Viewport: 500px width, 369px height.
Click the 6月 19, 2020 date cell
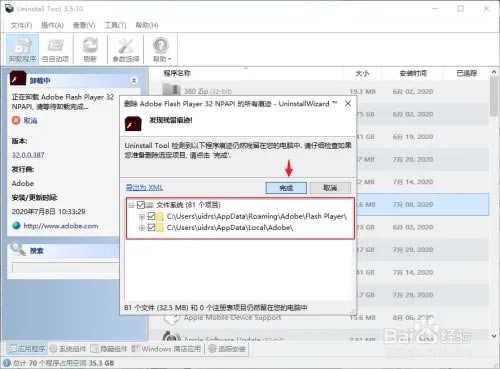click(413, 137)
